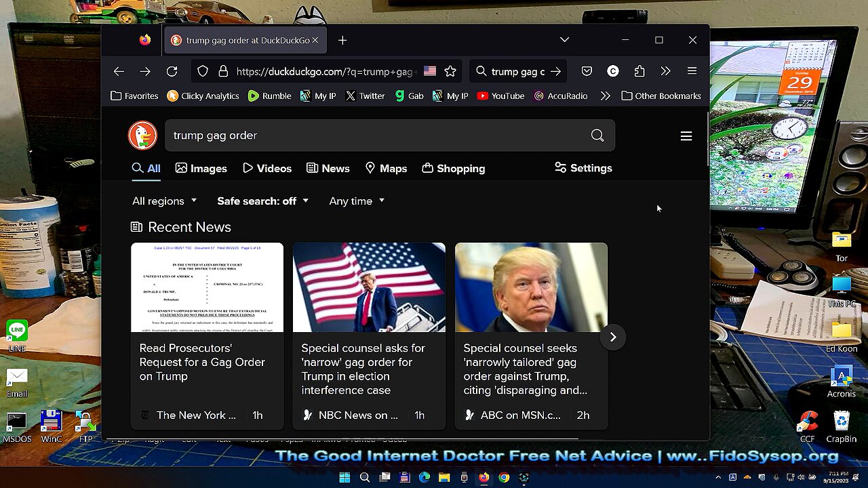Open CCF desktop shortcut
The width and height of the screenshot is (868, 488).
808,427
